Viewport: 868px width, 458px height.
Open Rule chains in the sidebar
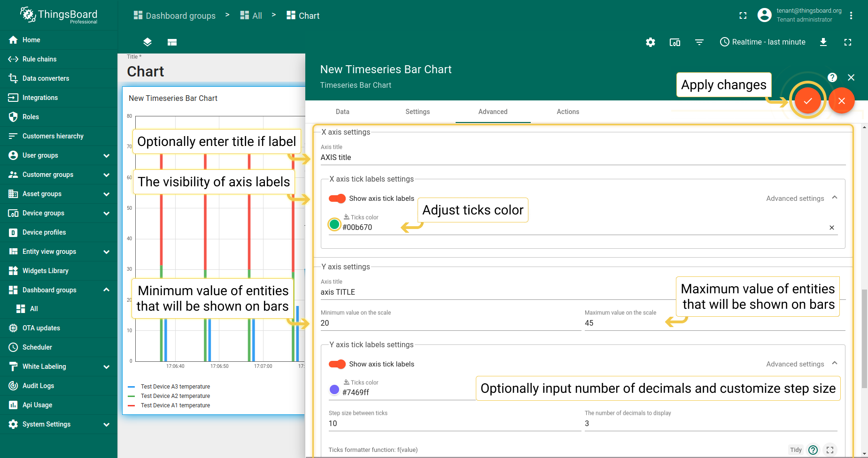(59, 59)
